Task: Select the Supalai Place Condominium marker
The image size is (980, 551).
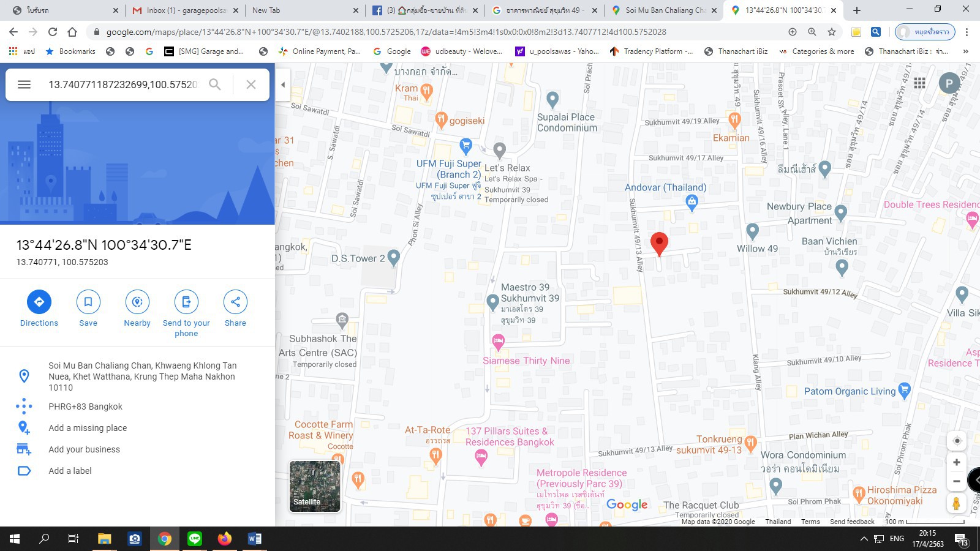Action: [x=552, y=99]
